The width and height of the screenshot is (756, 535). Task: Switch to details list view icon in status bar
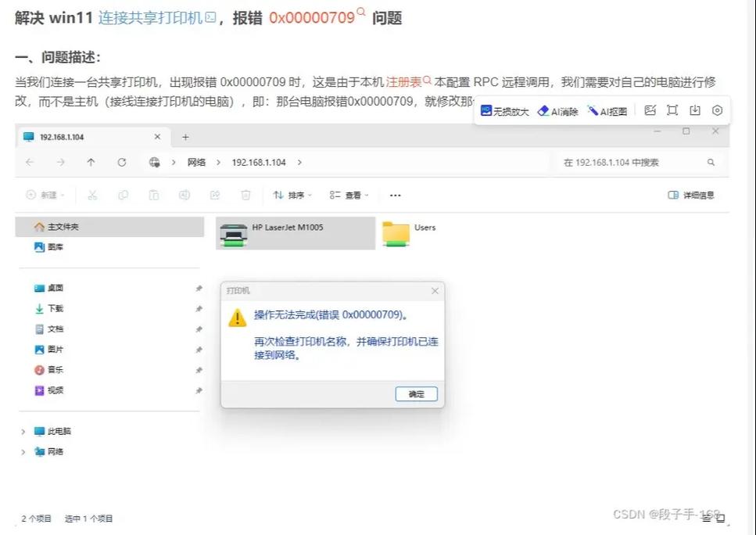706,518
